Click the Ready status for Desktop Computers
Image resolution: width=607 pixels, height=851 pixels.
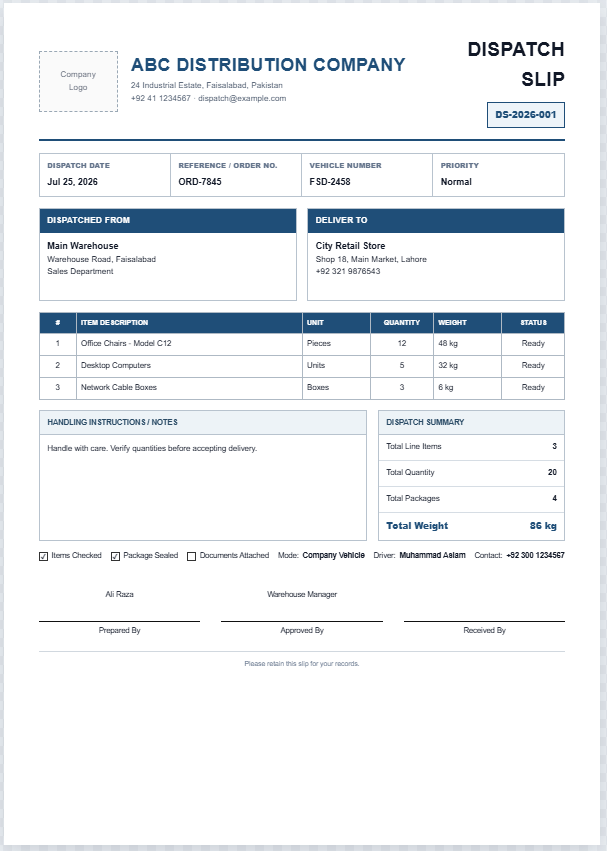[x=533, y=366]
